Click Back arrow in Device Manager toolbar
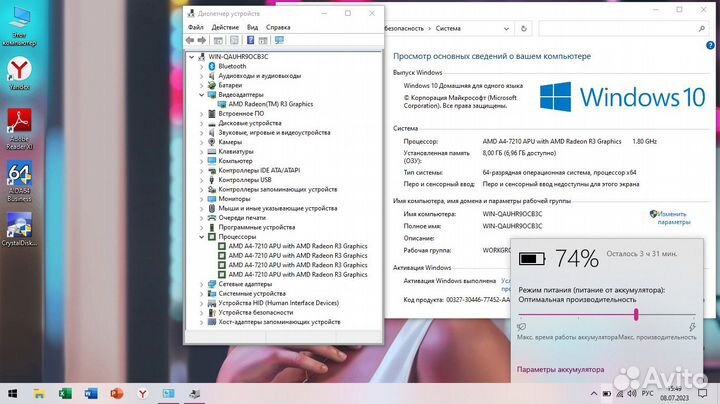 [x=190, y=40]
